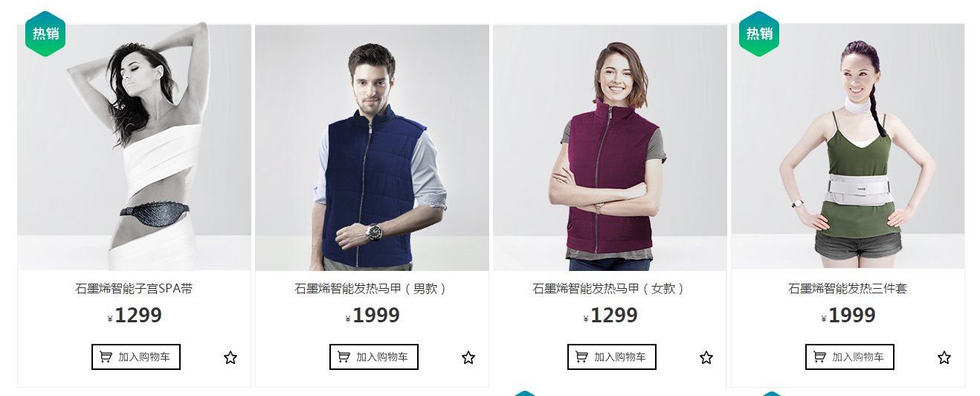Image resolution: width=980 pixels, height=396 pixels.
Task: Click the 热销 badge on the 三件套 product
Action: tap(759, 33)
